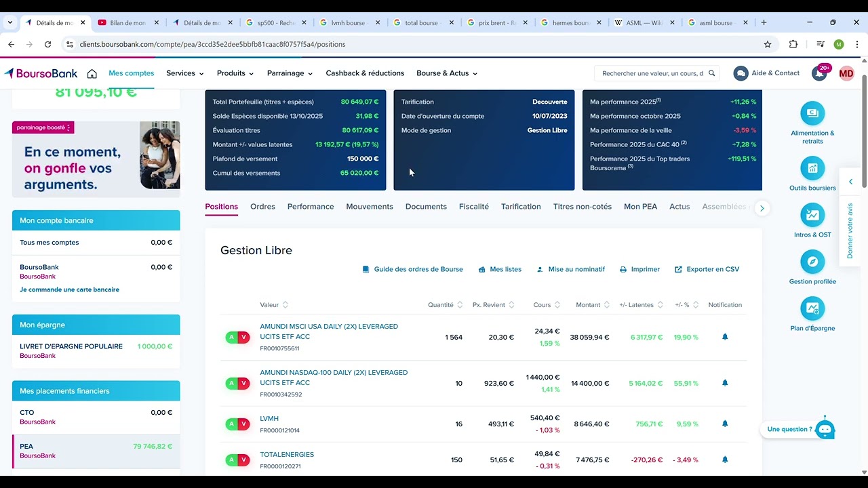Viewport: 868px width, 488px height.
Task: Click notification bell for Amundi Nasdaq-100 row
Action: coord(725,383)
